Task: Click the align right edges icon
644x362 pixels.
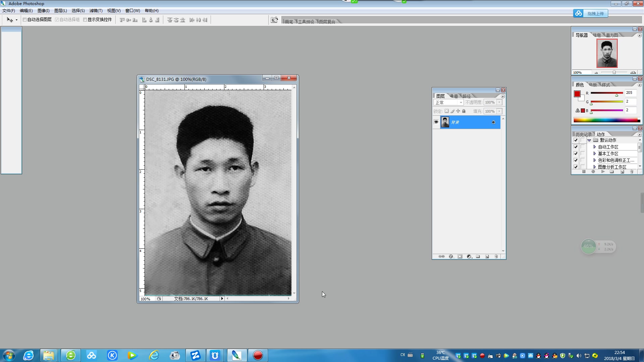Action: click(157, 20)
